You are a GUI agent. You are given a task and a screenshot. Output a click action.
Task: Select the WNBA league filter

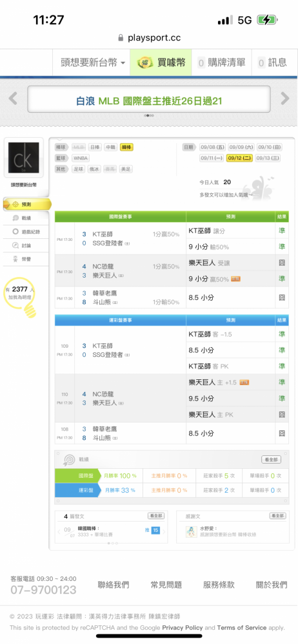pyautogui.click(x=80, y=158)
